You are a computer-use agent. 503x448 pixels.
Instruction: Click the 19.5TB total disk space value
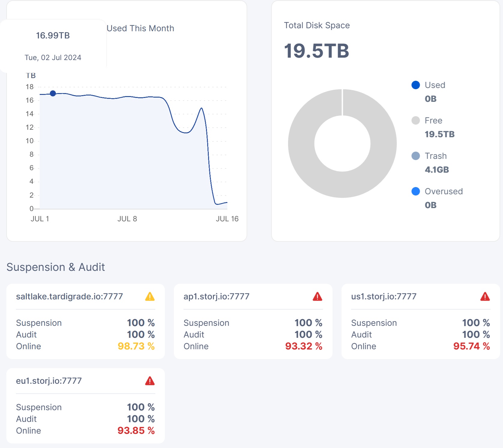(317, 51)
